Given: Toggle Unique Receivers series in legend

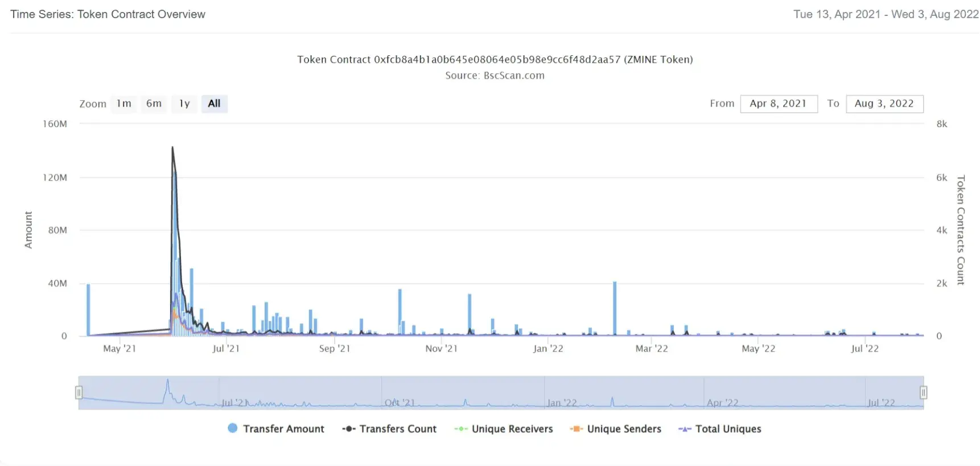Looking at the screenshot, I should pyautogui.click(x=504, y=429).
